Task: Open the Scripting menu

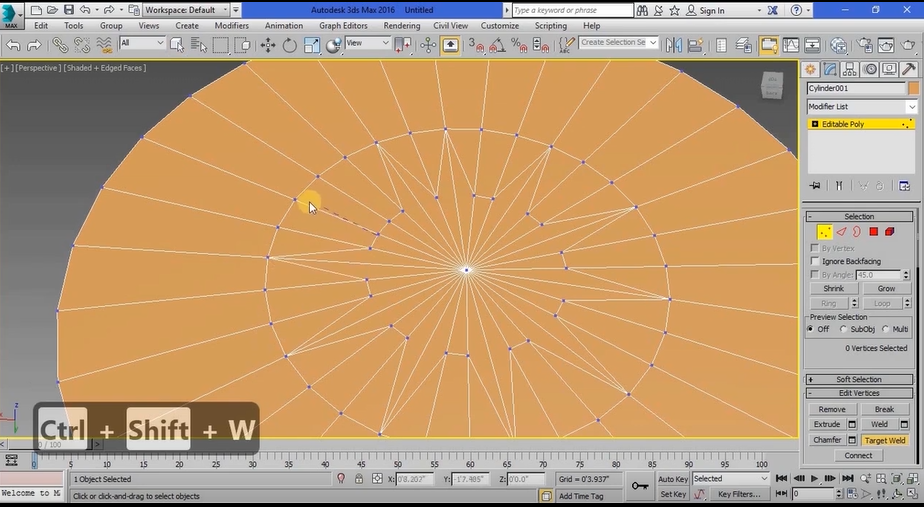Action: coord(550,25)
